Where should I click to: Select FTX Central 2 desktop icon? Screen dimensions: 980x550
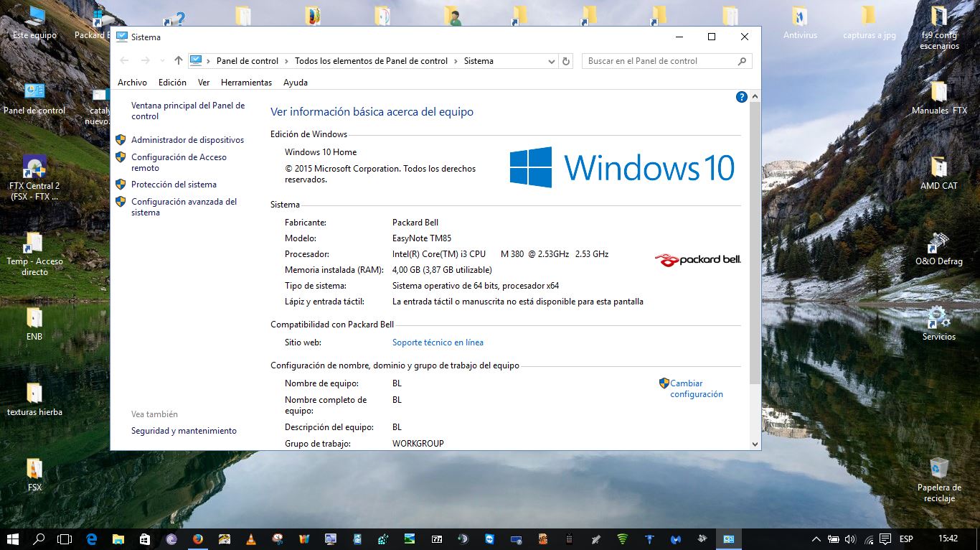pos(34,178)
